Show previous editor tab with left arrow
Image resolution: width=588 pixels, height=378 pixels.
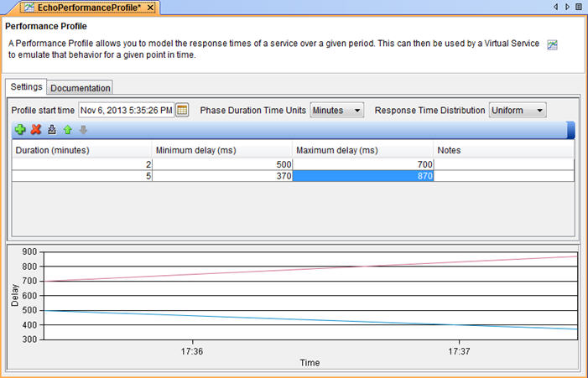coord(556,7)
